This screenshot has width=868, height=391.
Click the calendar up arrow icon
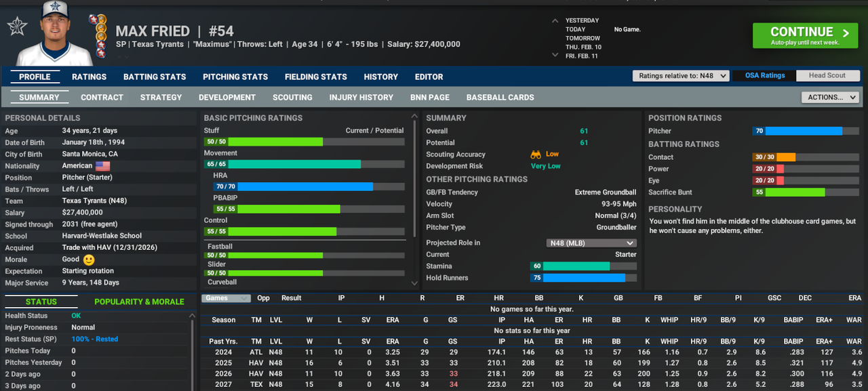(555, 21)
